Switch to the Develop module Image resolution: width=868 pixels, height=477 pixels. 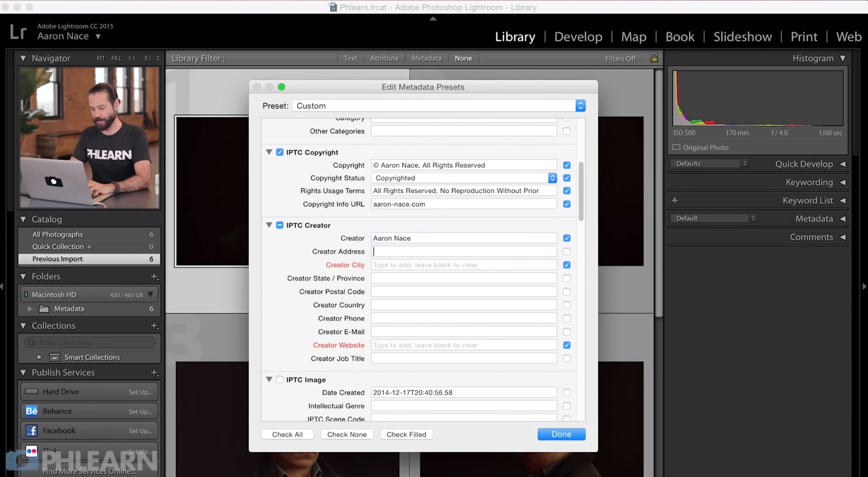tap(578, 36)
